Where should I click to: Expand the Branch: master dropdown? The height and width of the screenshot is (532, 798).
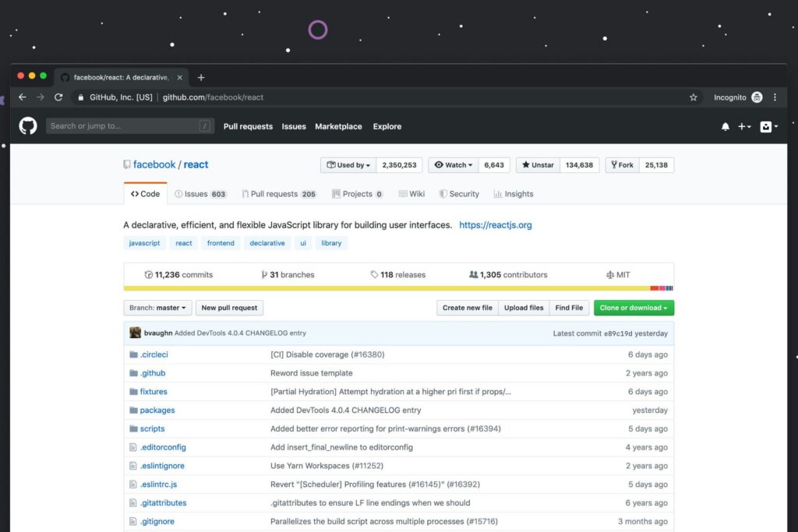157,308
